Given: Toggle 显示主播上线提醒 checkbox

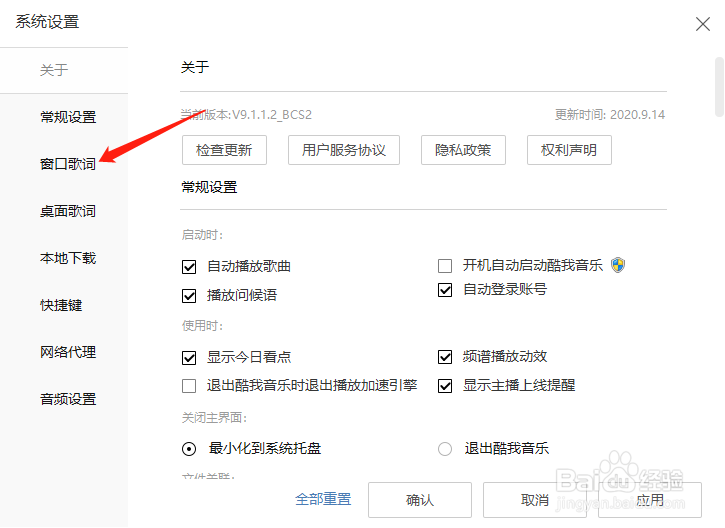Looking at the screenshot, I should pos(445,386).
